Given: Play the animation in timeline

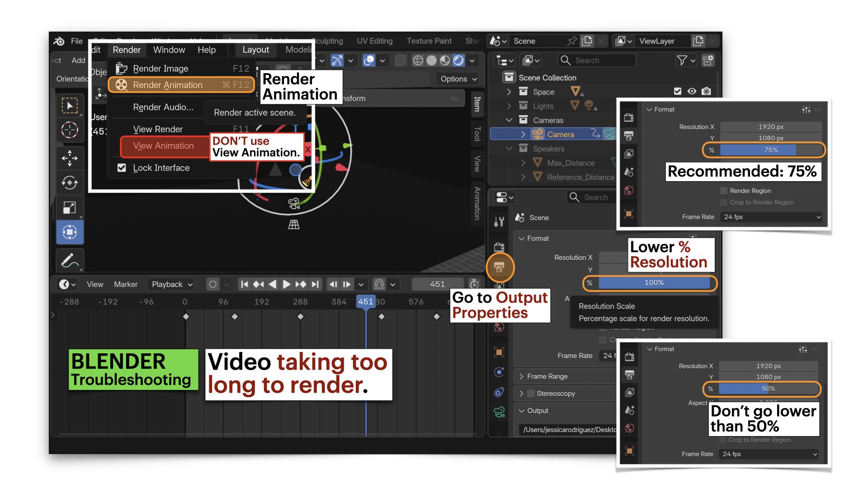Looking at the screenshot, I should tap(286, 284).
